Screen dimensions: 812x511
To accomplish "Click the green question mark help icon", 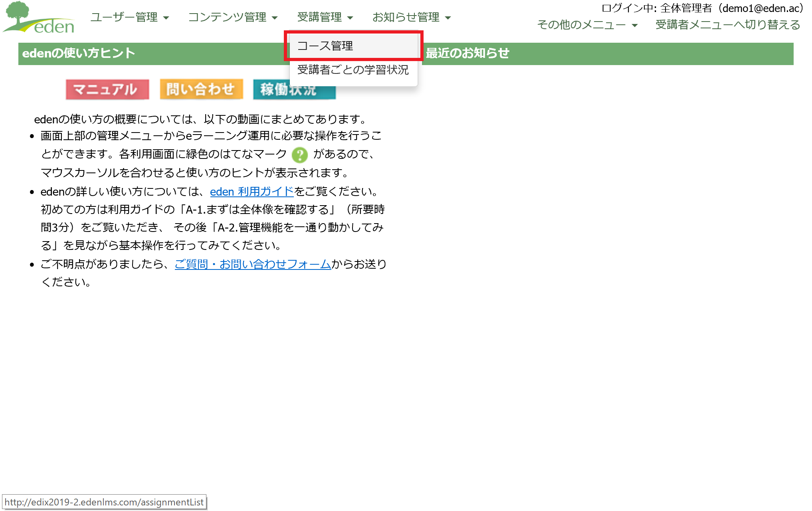I will [299, 155].
